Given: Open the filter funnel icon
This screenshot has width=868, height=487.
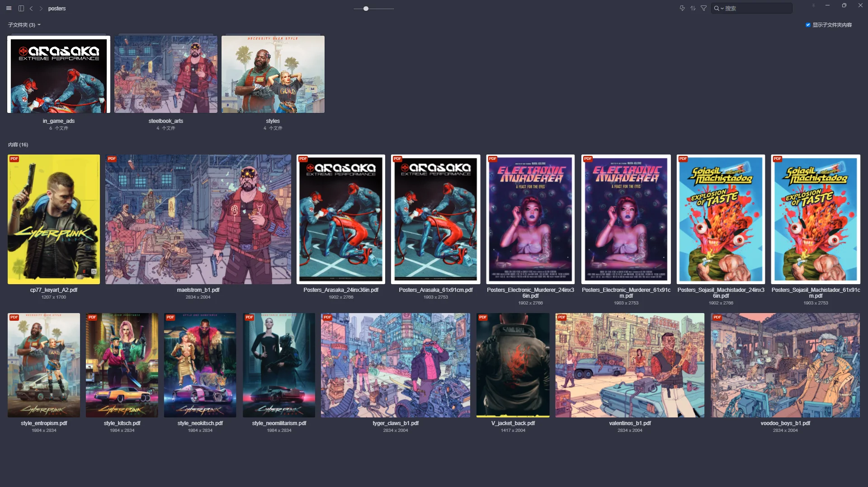Looking at the screenshot, I should pos(703,8).
